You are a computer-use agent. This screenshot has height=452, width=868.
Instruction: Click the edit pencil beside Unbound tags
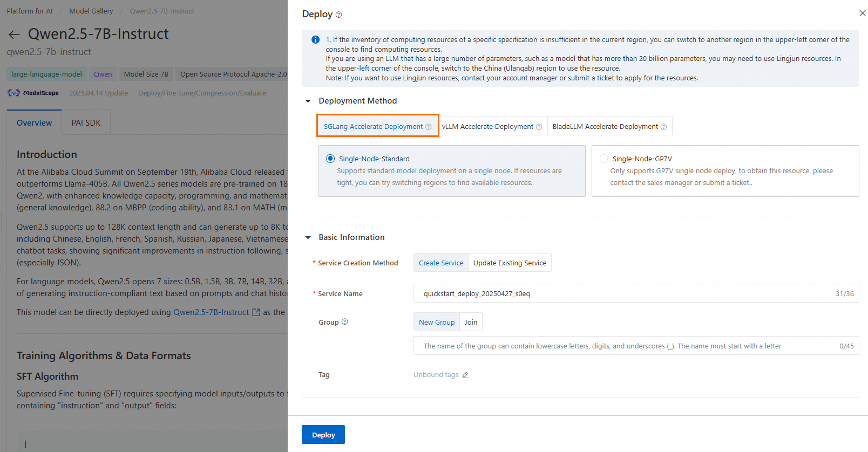coord(465,375)
